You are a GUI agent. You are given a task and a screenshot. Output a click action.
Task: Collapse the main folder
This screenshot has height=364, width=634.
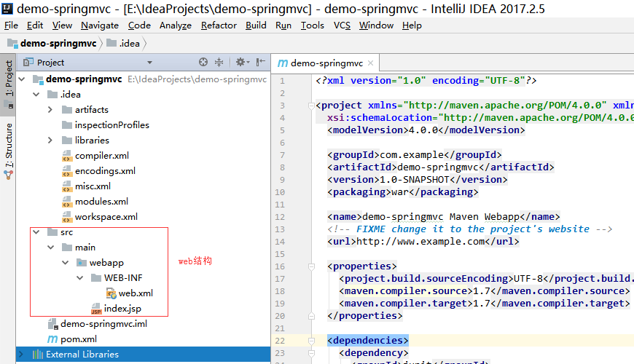pyautogui.click(x=51, y=248)
